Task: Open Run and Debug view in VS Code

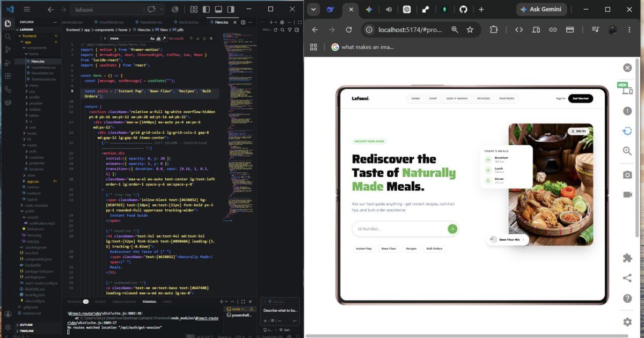Action: coord(8,63)
